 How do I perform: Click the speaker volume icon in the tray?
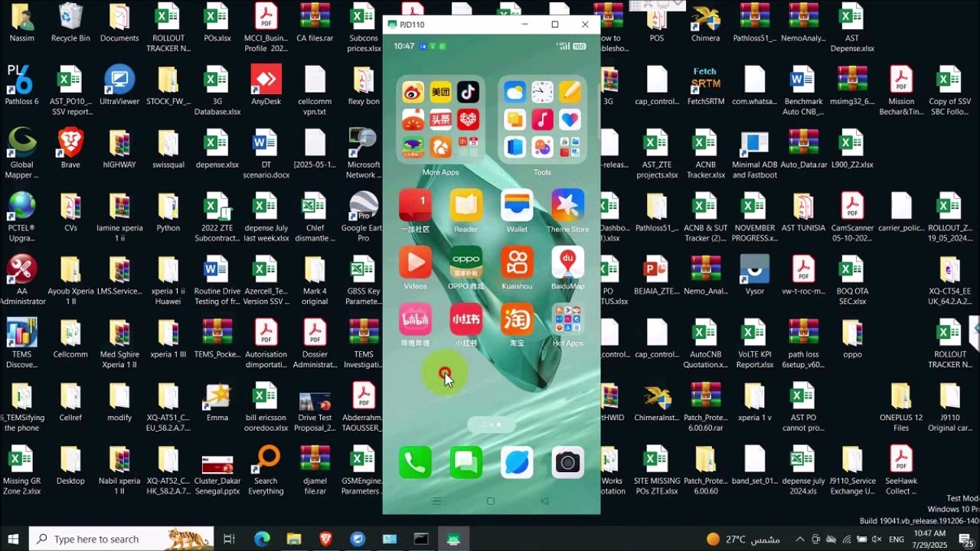pyautogui.click(x=876, y=540)
